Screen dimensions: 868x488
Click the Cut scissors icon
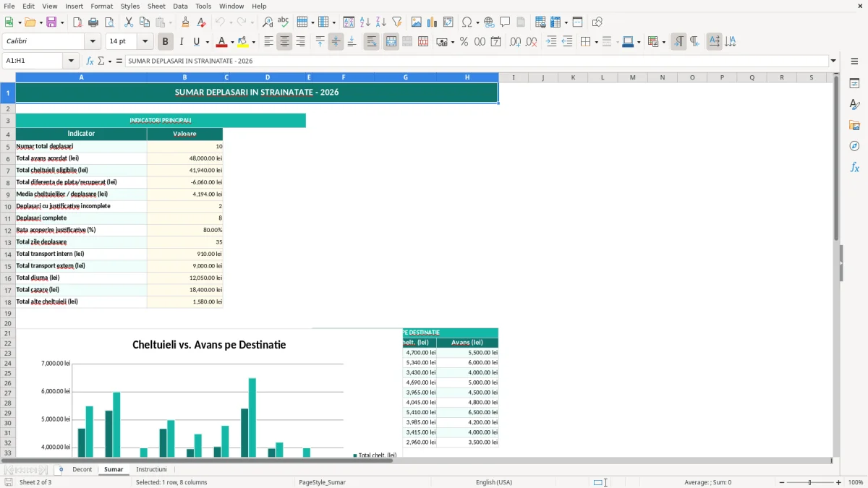point(128,22)
